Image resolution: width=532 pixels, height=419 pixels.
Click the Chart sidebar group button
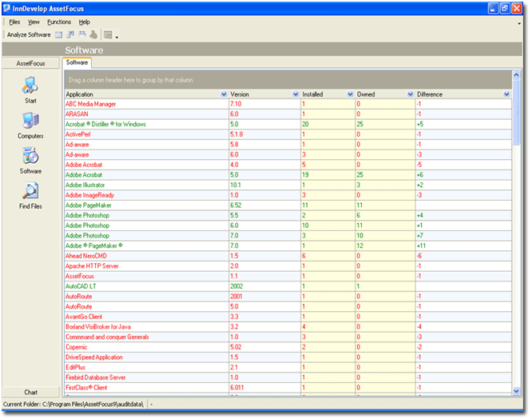[30, 392]
